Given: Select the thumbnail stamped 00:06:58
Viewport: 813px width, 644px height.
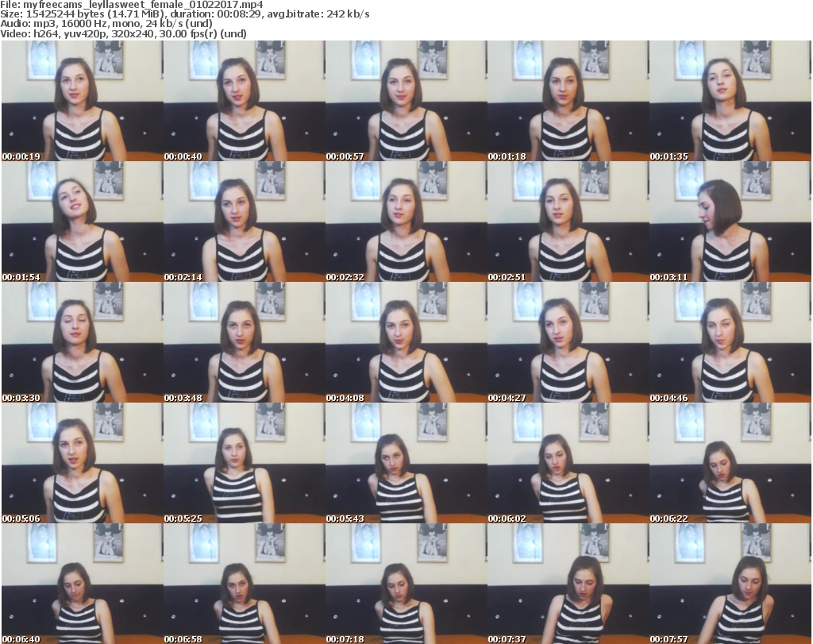Looking at the screenshot, I should click(x=245, y=584).
